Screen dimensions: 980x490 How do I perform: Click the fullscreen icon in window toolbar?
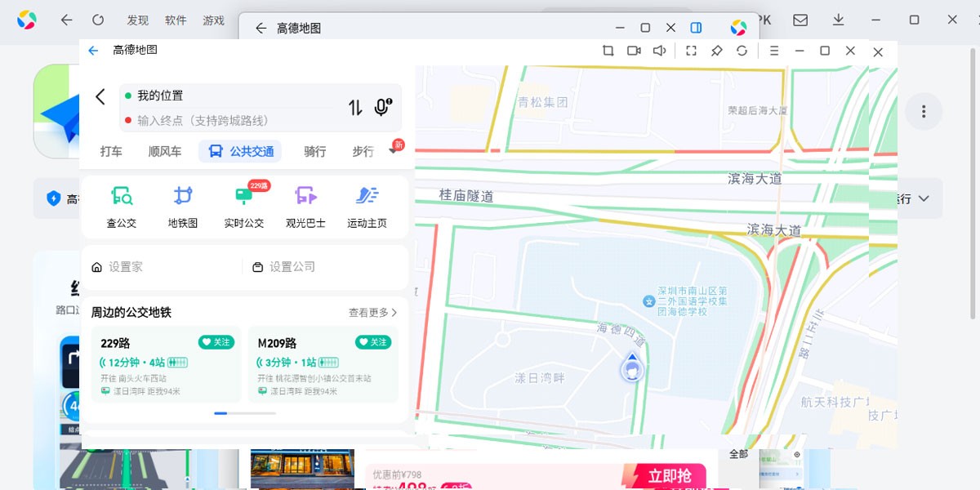[x=691, y=51]
